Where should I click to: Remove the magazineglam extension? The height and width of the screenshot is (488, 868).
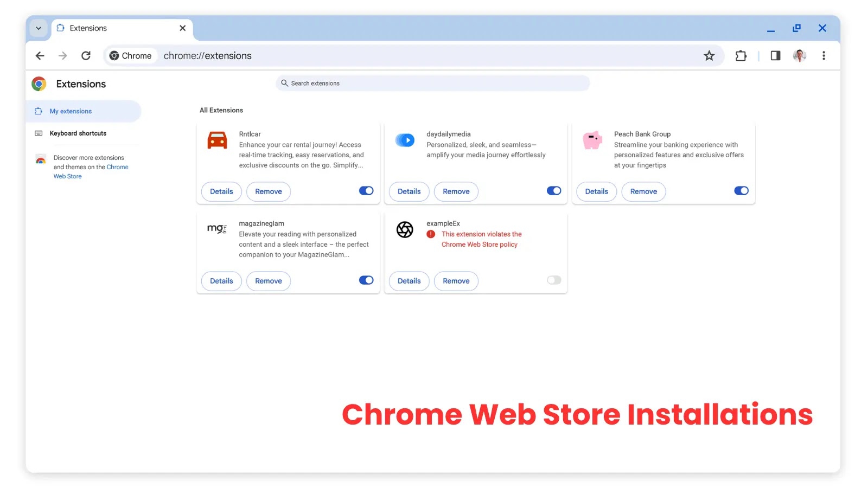269,281
